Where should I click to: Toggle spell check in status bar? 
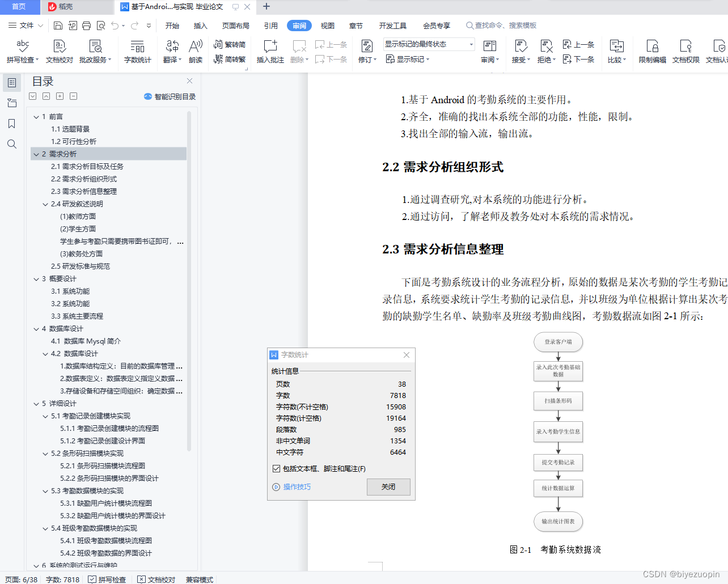107,579
